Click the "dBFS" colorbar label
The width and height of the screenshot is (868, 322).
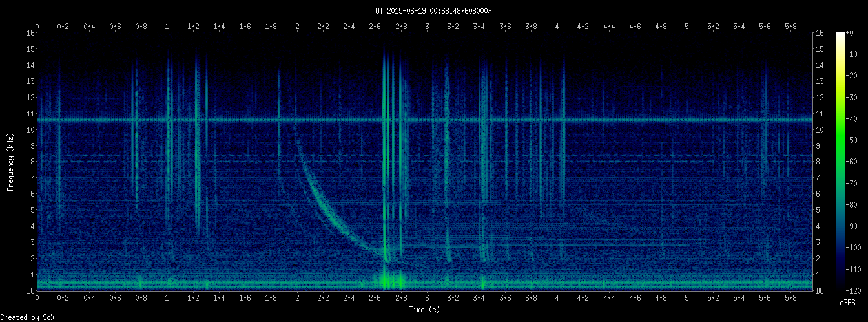pos(848,303)
